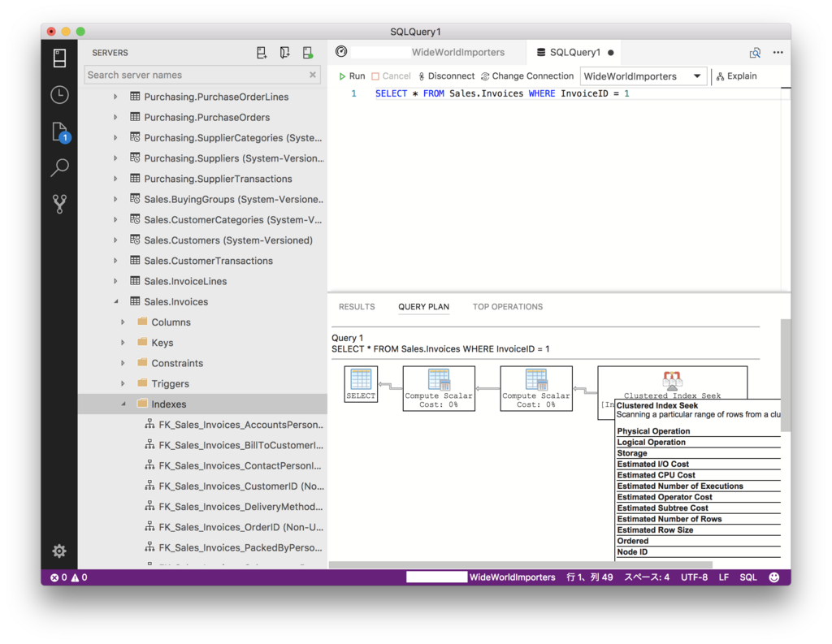832x644 pixels.
Task: Click the Search server names input field
Action: click(195, 74)
